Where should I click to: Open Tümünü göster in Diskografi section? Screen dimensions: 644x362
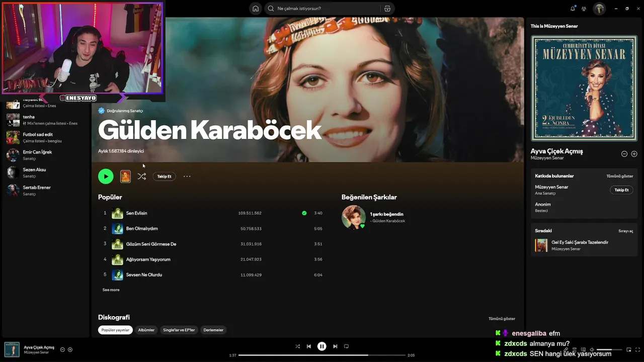[x=502, y=319]
